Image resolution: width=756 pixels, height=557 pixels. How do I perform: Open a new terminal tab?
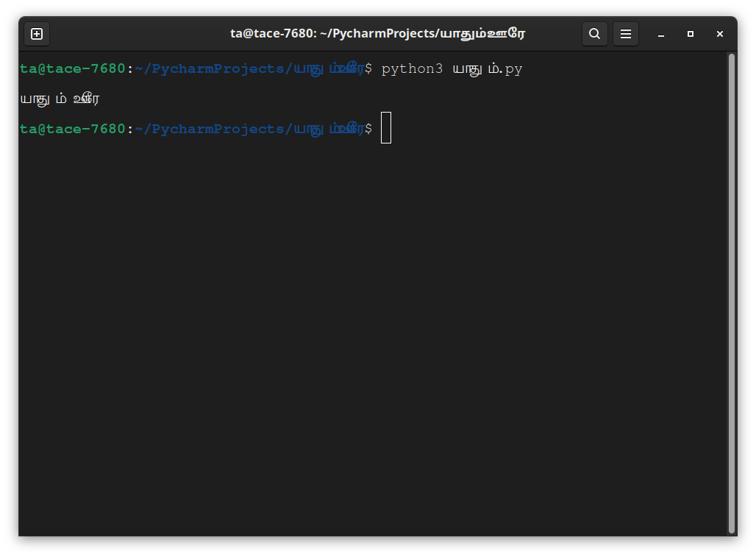pyautogui.click(x=37, y=34)
